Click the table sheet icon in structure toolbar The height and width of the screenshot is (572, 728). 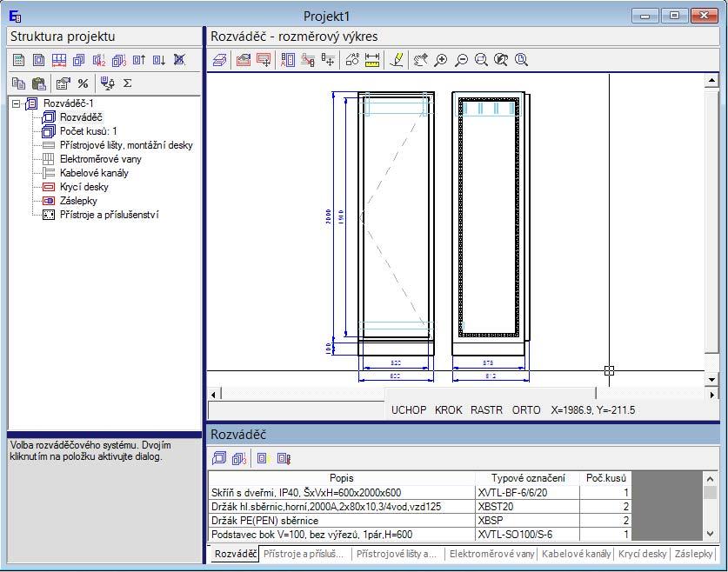(x=18, y=60)
